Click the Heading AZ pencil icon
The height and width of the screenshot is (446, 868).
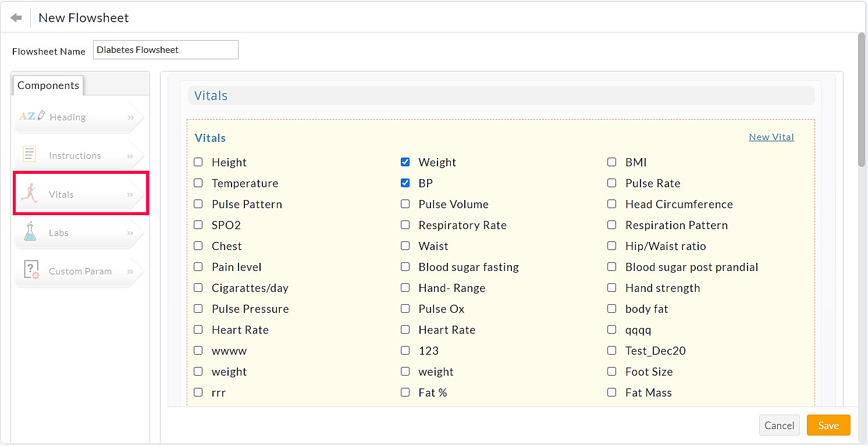point(31,116)
